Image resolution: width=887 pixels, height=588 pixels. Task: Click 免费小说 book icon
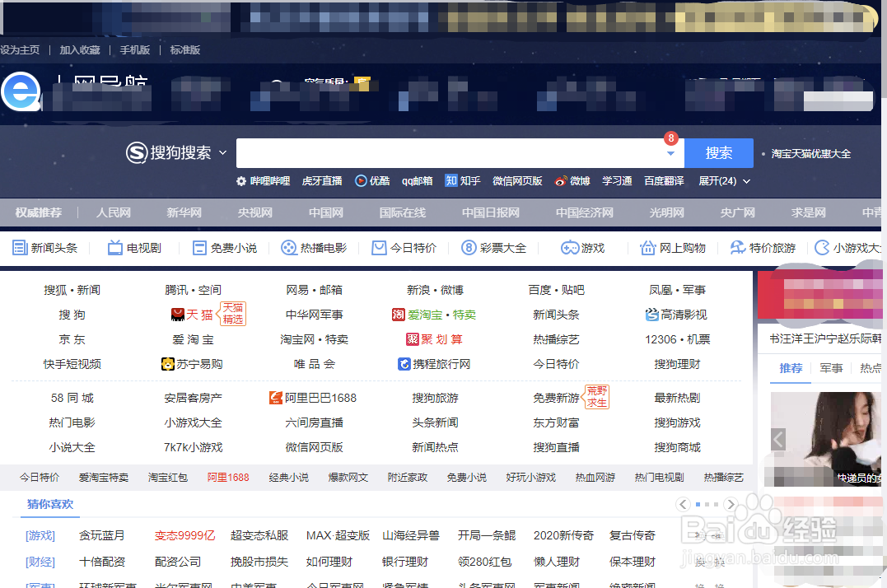point(199,248)
